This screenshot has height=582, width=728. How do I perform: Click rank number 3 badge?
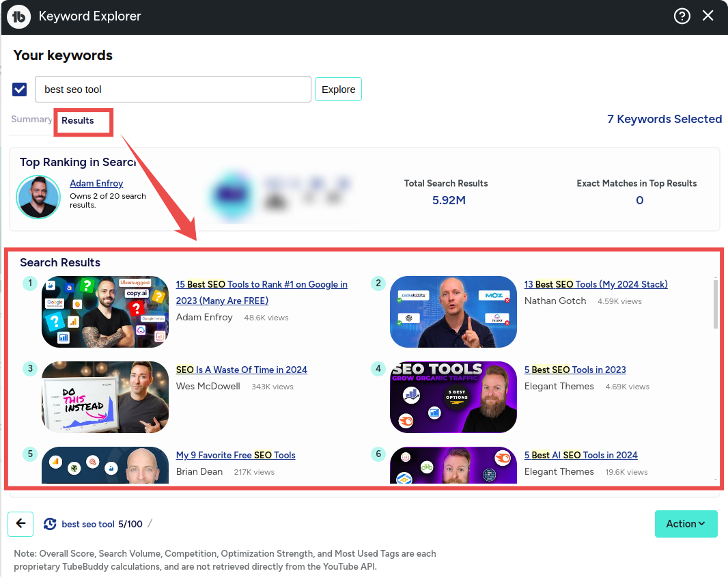30,369
